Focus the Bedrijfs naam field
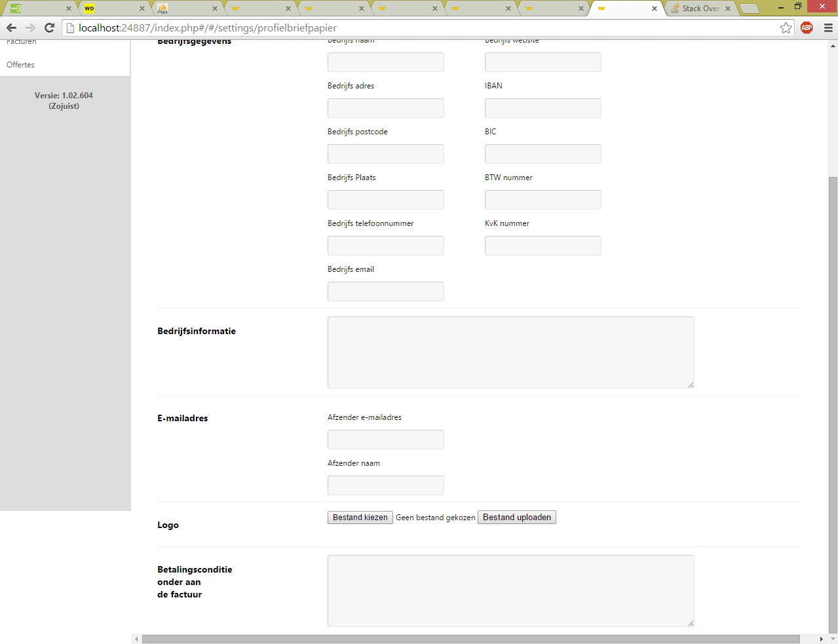The image size is (838, 644). click(x=386, y=62)
